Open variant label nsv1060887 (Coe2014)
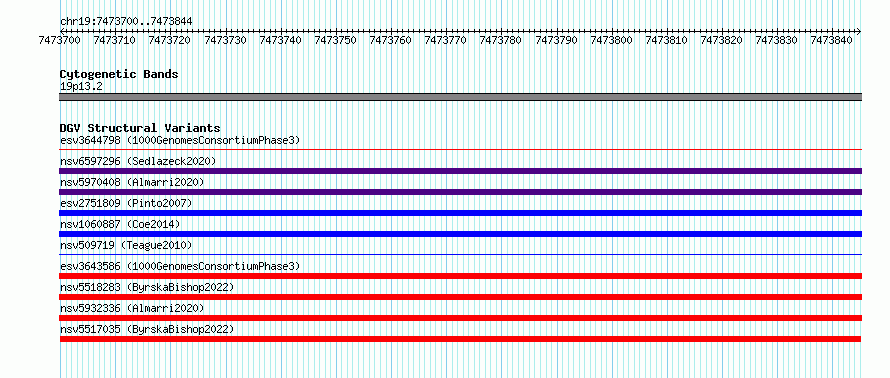This screenshot has height=378, width=890. point(120,224)
